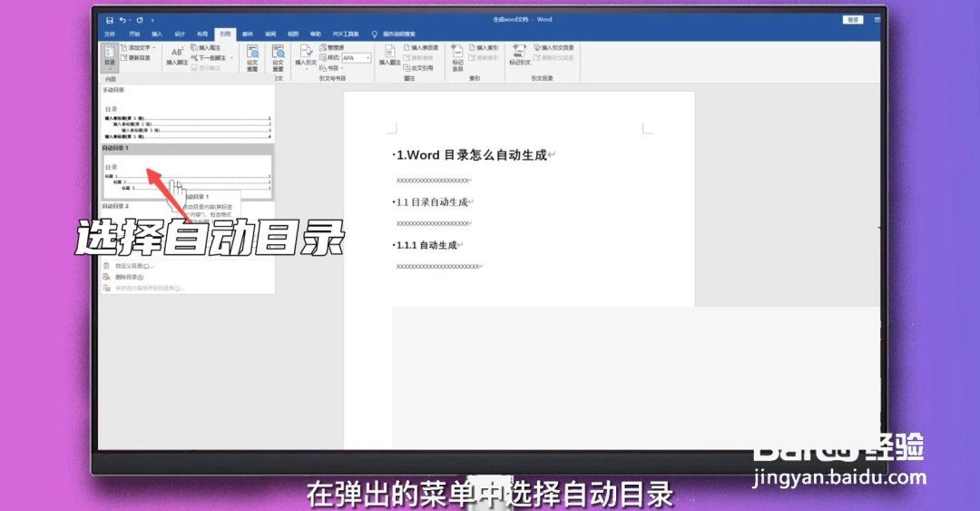This screenshot has width=980, height=511.
Task: Click 插入引文 insert citation button
Action: 306,55
